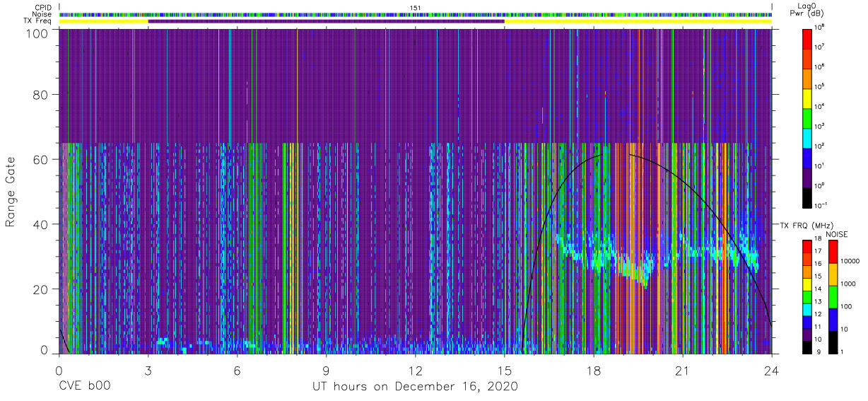Image resolution: width=868 pixels, height=401 pixels.
Task: Click the CPID row label
Action: [42, 8]
